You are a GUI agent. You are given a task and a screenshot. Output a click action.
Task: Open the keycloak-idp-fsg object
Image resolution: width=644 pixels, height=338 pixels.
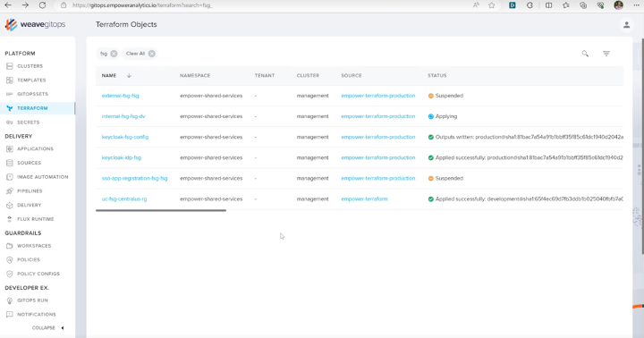[121, 157]
